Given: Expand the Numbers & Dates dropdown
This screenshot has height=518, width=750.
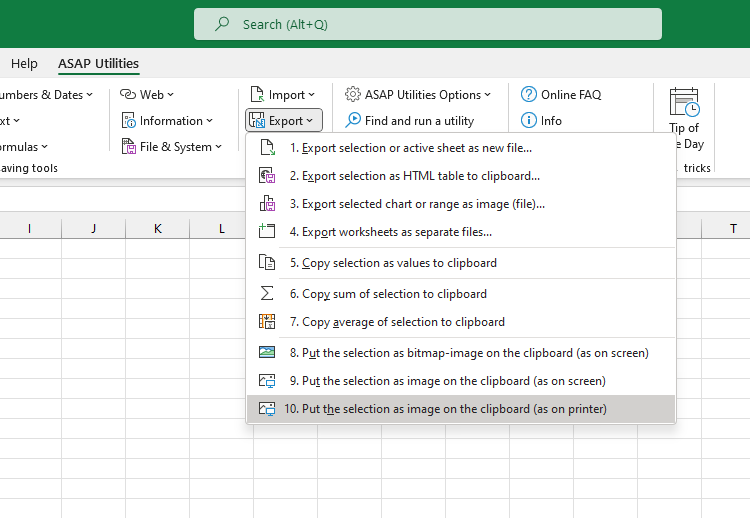Looking at the screenshot, I should (45, 95).
